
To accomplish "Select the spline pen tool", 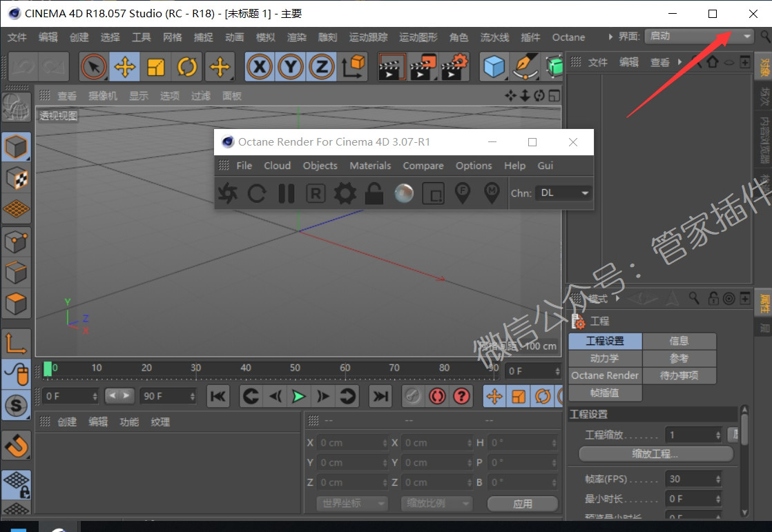I will 525,66.
